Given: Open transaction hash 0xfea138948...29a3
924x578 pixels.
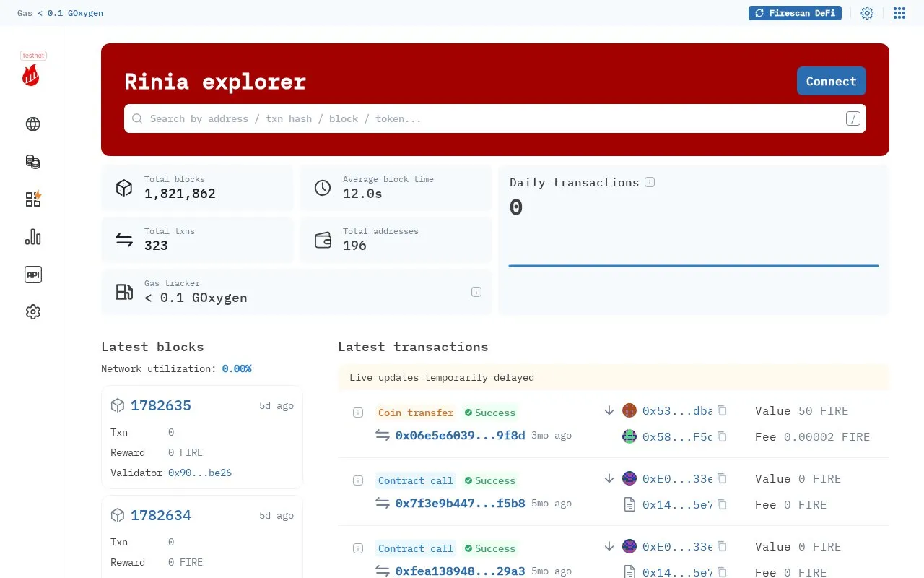Looking at the screenshot, I should pyautogui.click(x=460, y=571).
